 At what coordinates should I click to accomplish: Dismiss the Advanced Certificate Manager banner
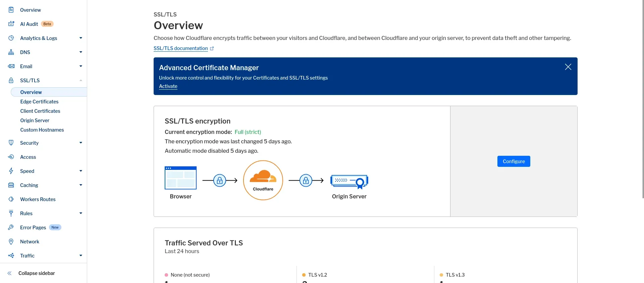(x=568, y=67)
